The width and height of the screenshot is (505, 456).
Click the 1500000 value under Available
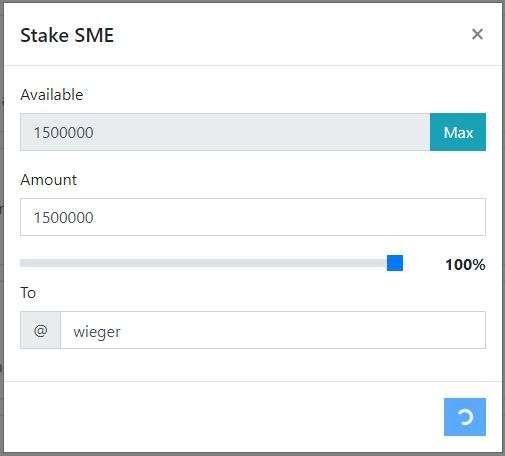point(63,132)
